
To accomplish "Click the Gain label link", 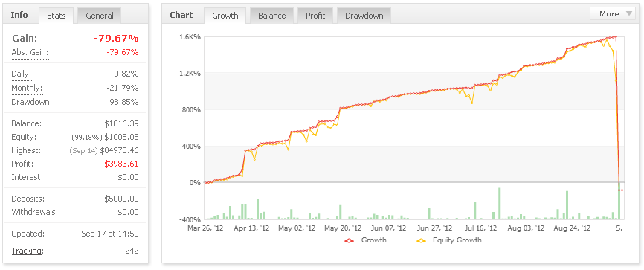I will click(x=25, y=39).
